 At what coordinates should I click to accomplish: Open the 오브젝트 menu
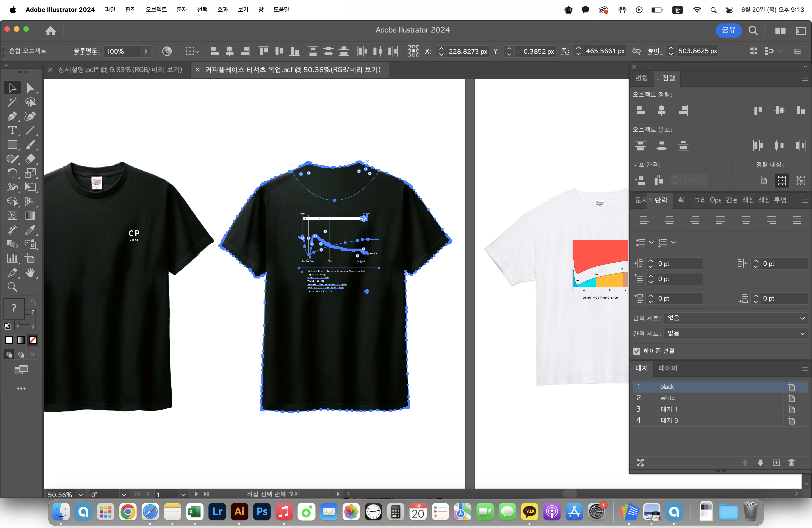[156, 9]
